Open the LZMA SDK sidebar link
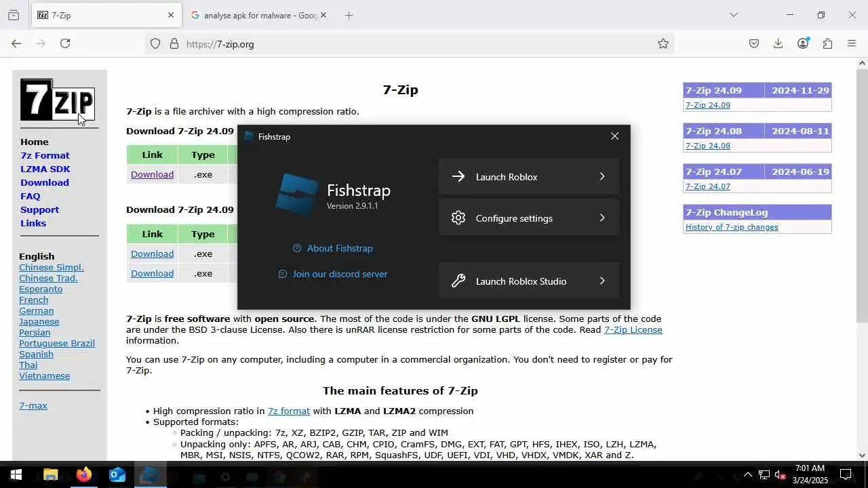The image size is (868, 488). [x=45, y=169]
